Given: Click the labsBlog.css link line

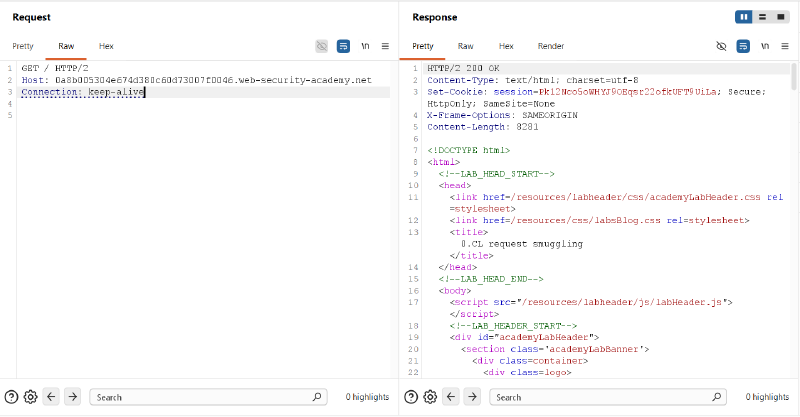Looking at the screenshot, I should 599,220.
